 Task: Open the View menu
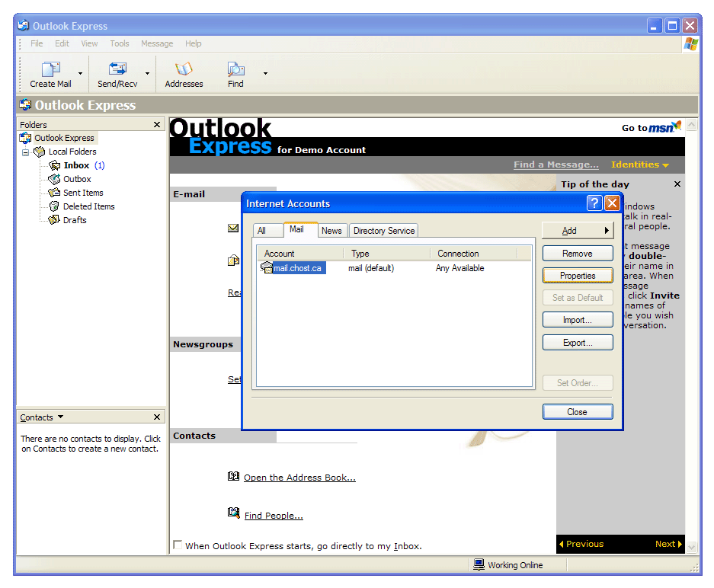89,43
